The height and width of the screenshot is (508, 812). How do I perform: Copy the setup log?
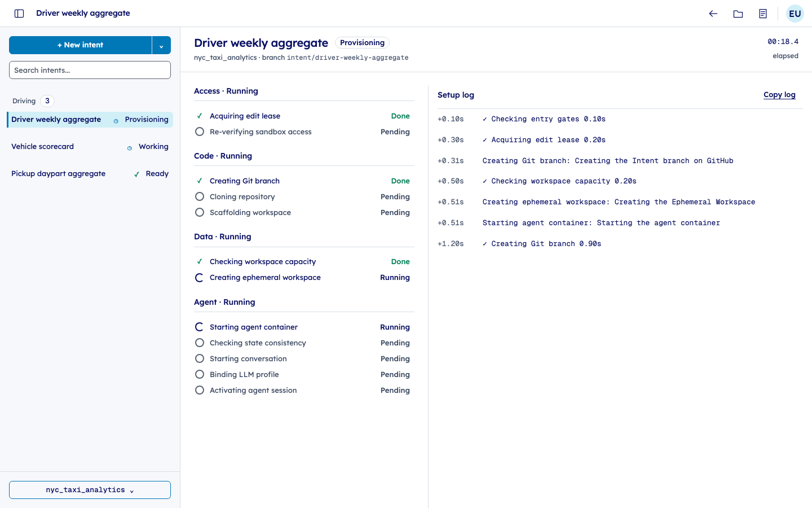779,95
